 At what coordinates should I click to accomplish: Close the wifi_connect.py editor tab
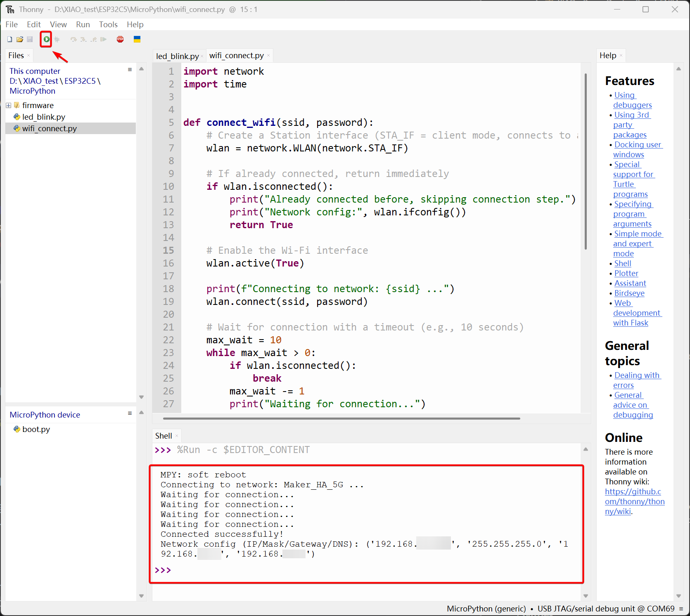[x=268, y=56]
